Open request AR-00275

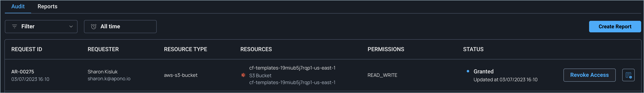(22, 72)
